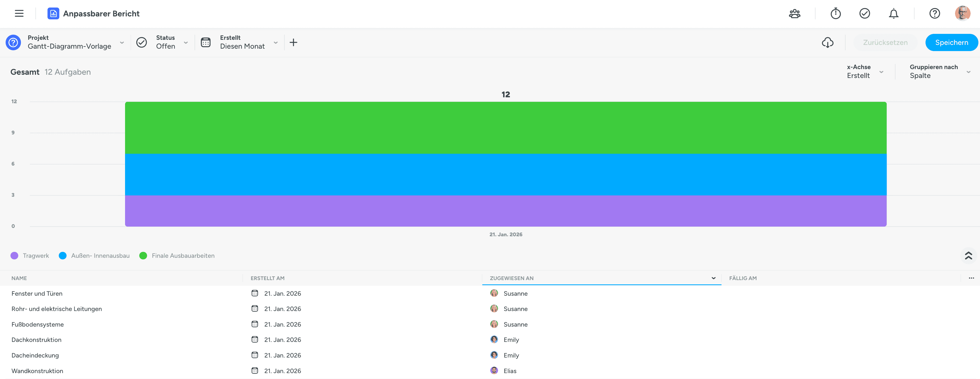Open the stopwatch time tracker
Screen dimensions: 980x379
(x=835, y=14)
